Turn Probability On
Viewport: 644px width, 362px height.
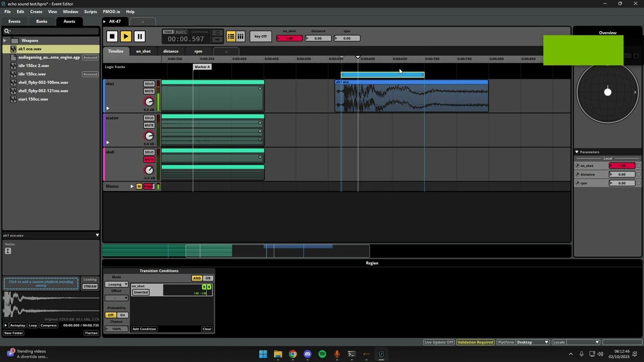point(122,315)
